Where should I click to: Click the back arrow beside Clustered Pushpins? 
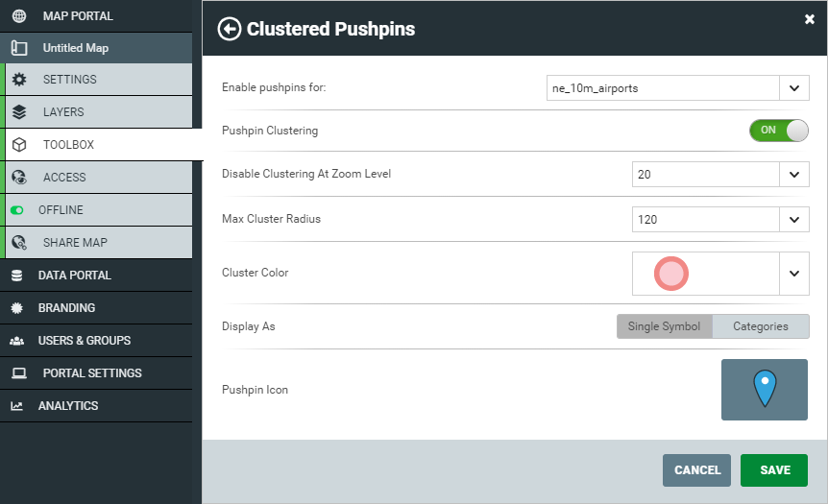click(x=230, y=29)
